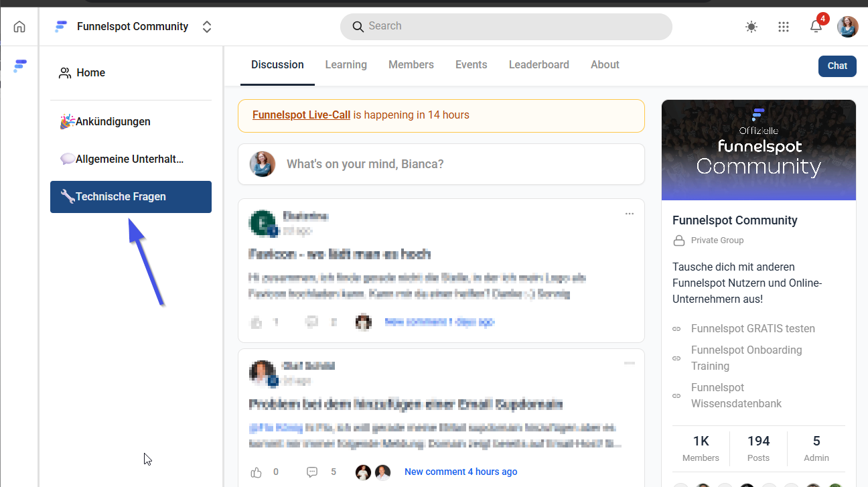This screenshot has height=487, width=868.
Task: Open the Funnelspot Onboarding Training link
Action: (746, 358)
